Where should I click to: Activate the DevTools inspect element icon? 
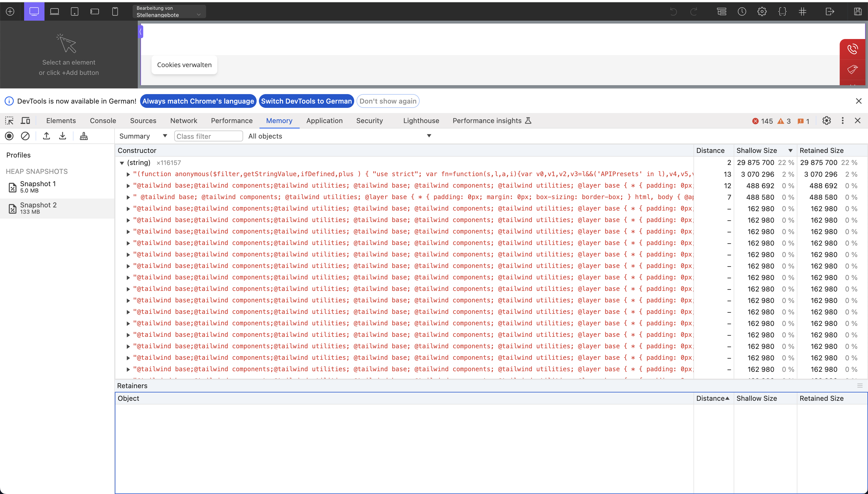pyautogui.click(x=9, y=120)
